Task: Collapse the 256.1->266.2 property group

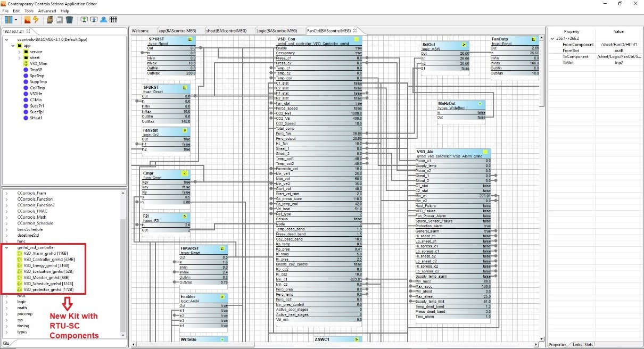Action: pyautogui.click(x=552, y=39)
